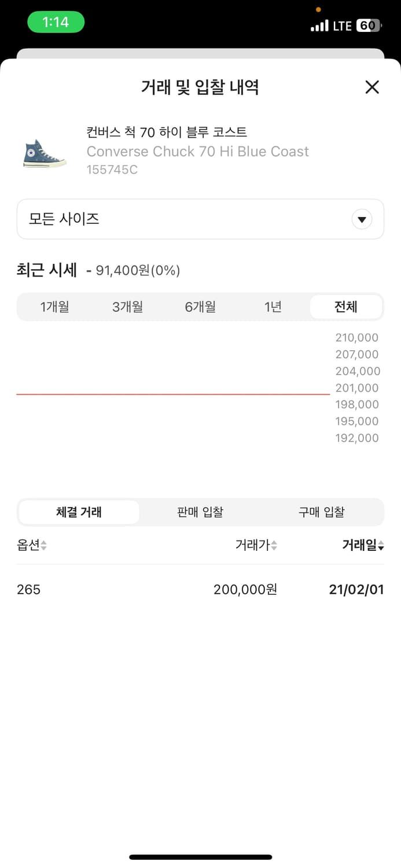This screenshot has height=868, width=401.
Task: Tap the green time pill showing 1:14
Action: click(x=56, y=20)
